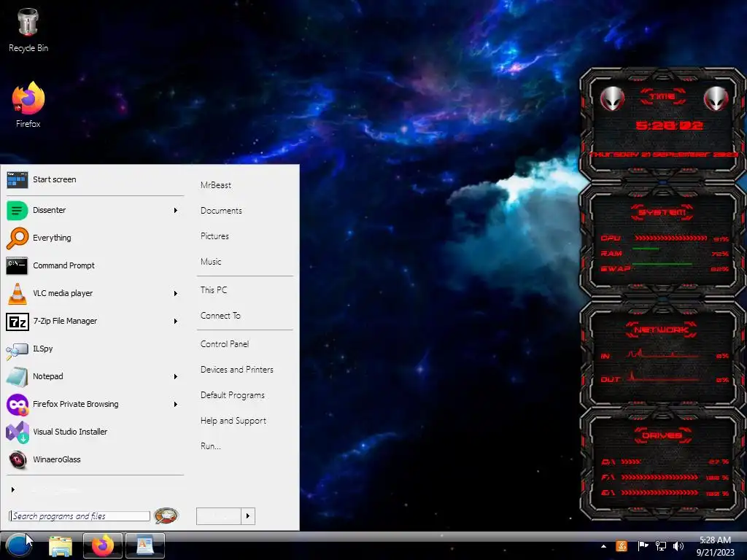Click the volume speaker tray icon
The height and width of the screenshot is (560, 747).
pyautogui.click(x=678, y=546)
